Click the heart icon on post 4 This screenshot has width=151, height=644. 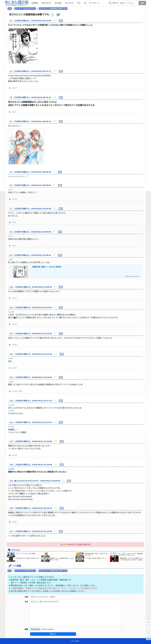pyautogui.click(x=54, y=121)
